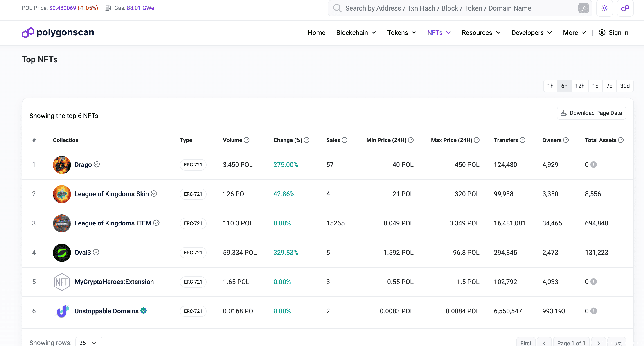Open League of Kingdoms Skin link
Viewport: 644px width, 346px height.
point(112,194)
